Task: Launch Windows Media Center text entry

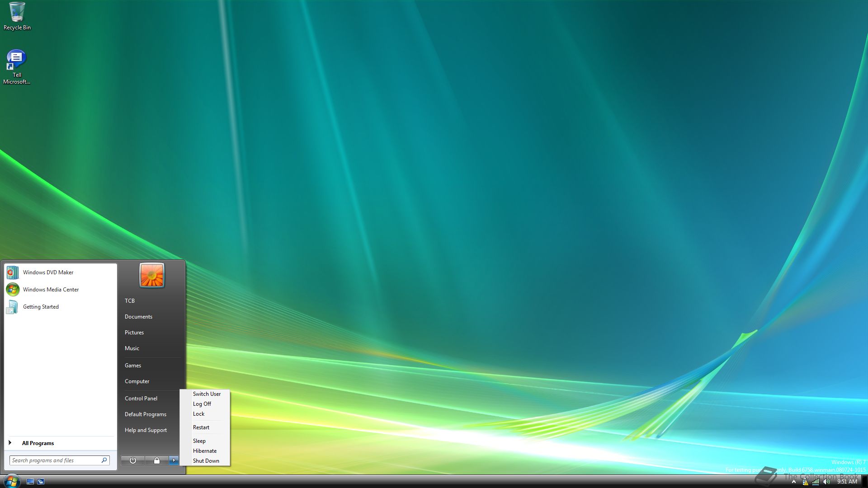Action: coord(51,290)
